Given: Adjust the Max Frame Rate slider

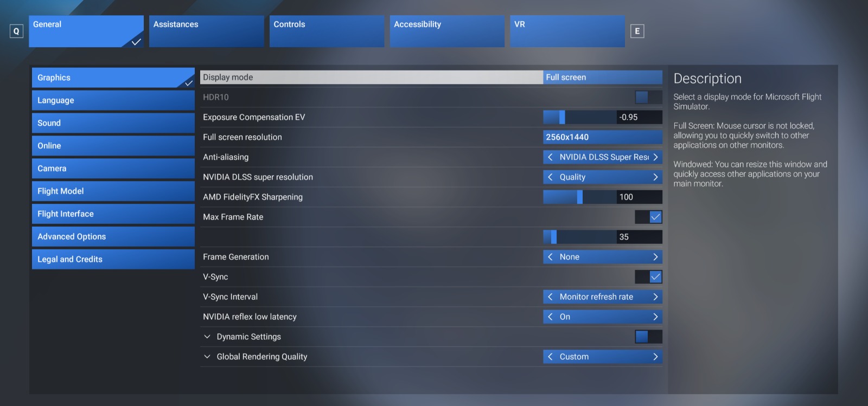Looking at the screenshot, I should tap(579, 237).
